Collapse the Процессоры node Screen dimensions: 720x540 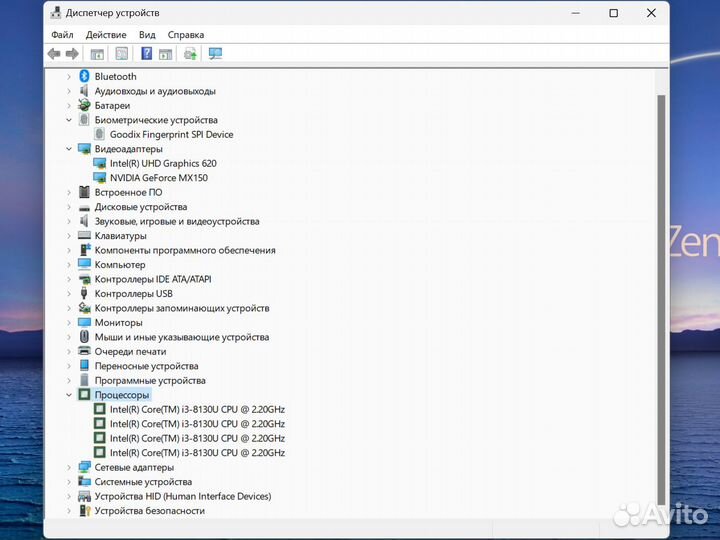pos(69,395)
